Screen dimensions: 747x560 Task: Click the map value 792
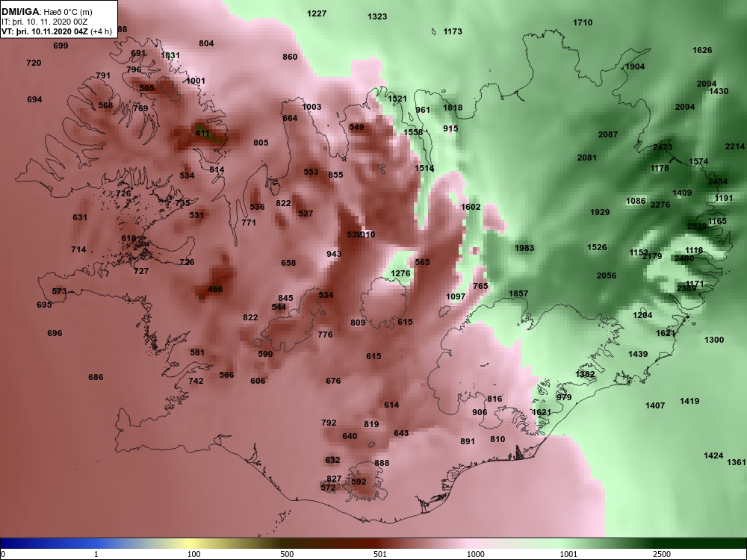click(329, 423)
